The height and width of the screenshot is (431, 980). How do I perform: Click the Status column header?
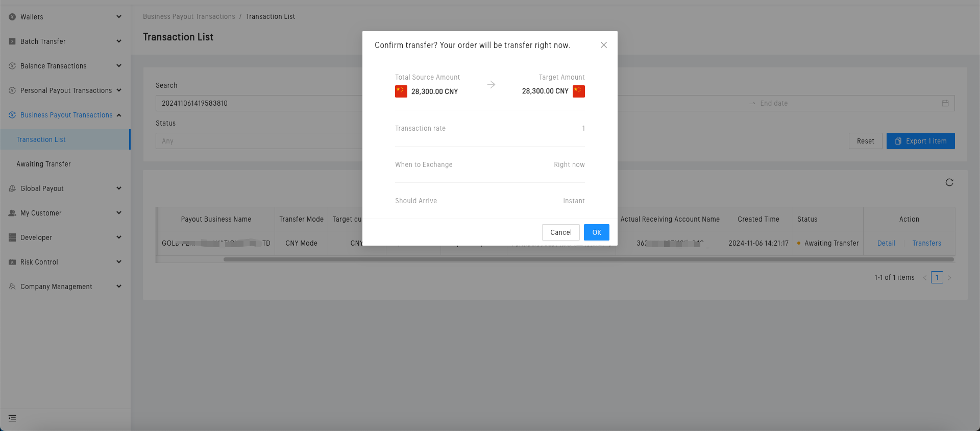[x=828, y=219]
